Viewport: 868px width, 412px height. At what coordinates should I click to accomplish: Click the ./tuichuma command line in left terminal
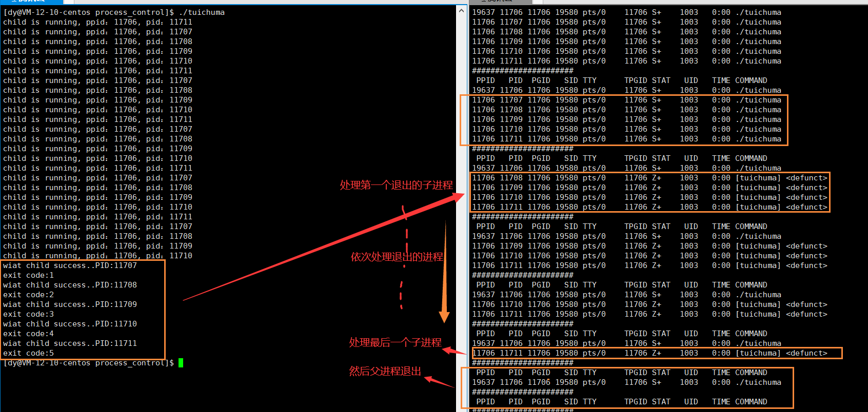point(114,12)
